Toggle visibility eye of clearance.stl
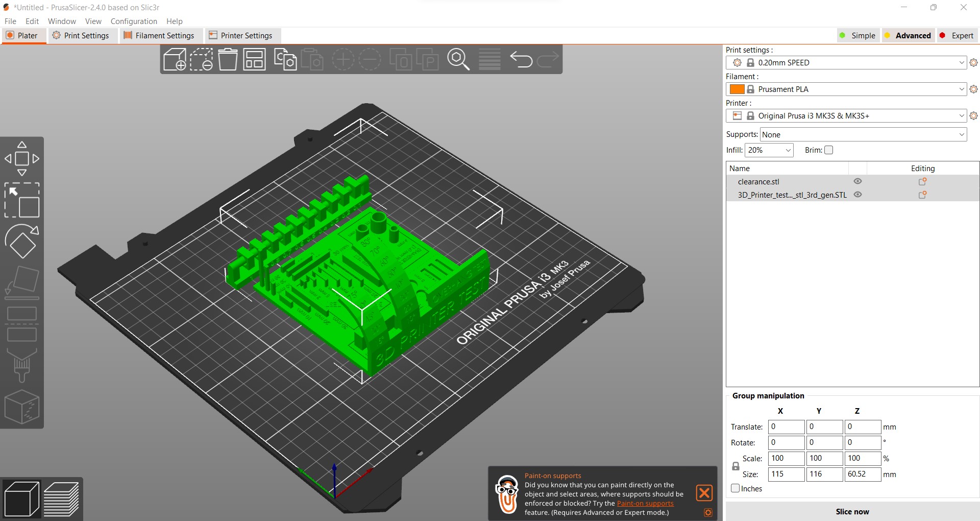 [857, 181]
